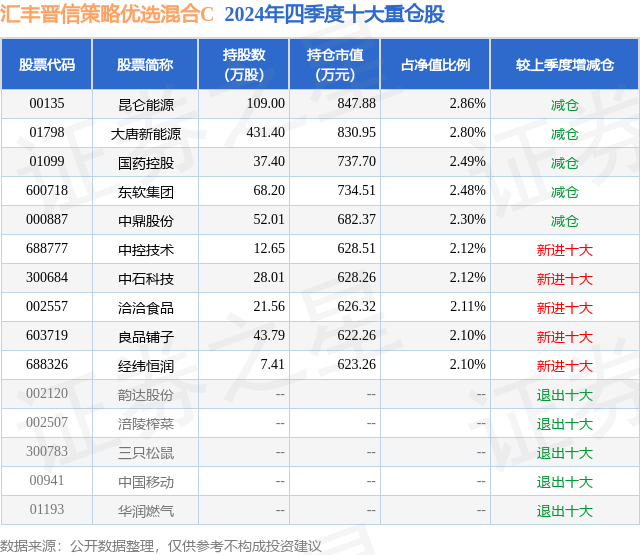Open the fund title 汇丰晋信策略优选混合C

[x=107, y=14]
